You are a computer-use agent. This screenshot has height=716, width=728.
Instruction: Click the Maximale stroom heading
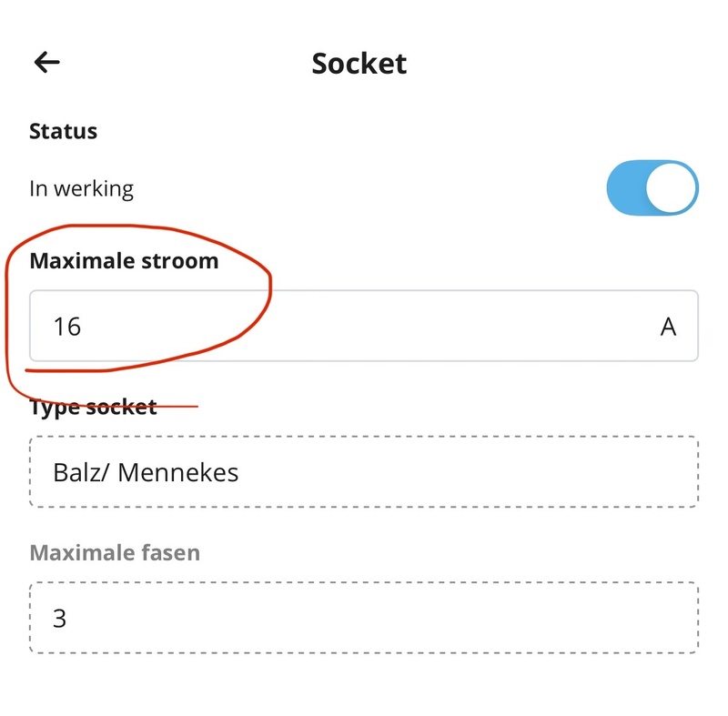coord(124,261)
